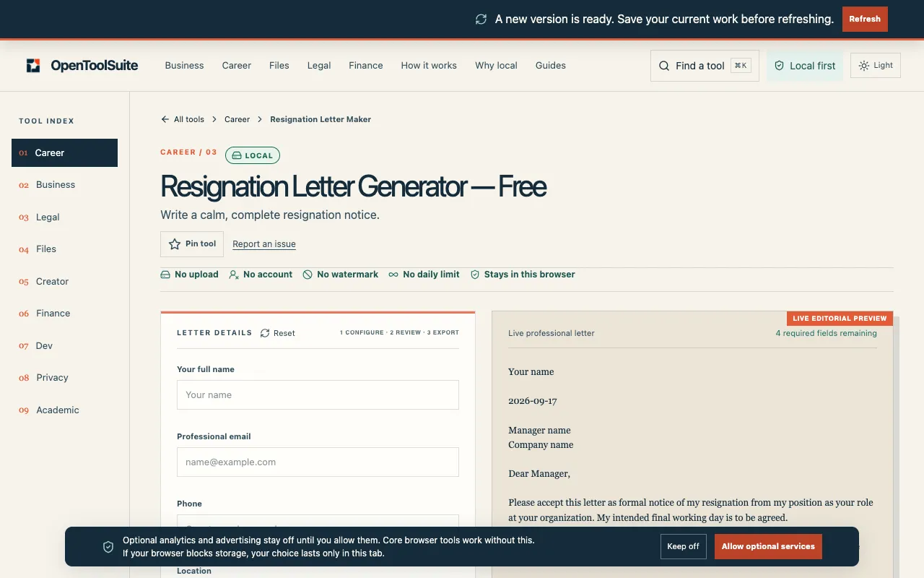Click Keep off in the consent banner
The image size is (924, 578).
pos(683,546)
